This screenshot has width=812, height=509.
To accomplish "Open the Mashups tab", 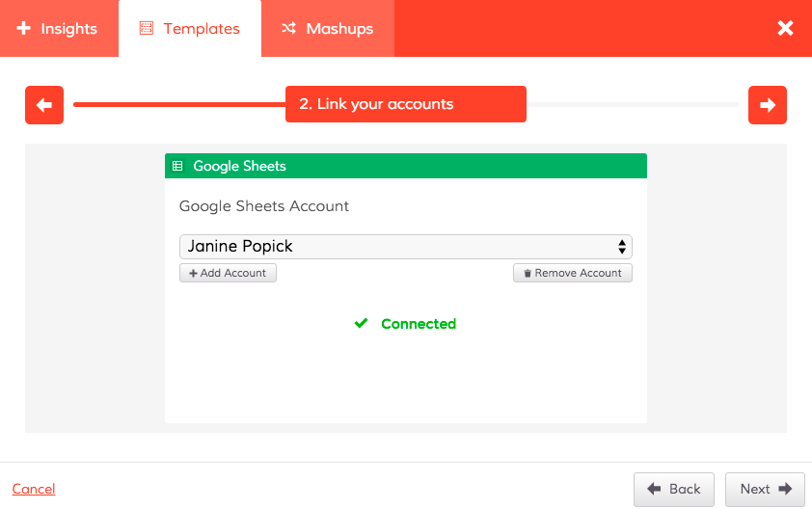I will click(327, 29).
